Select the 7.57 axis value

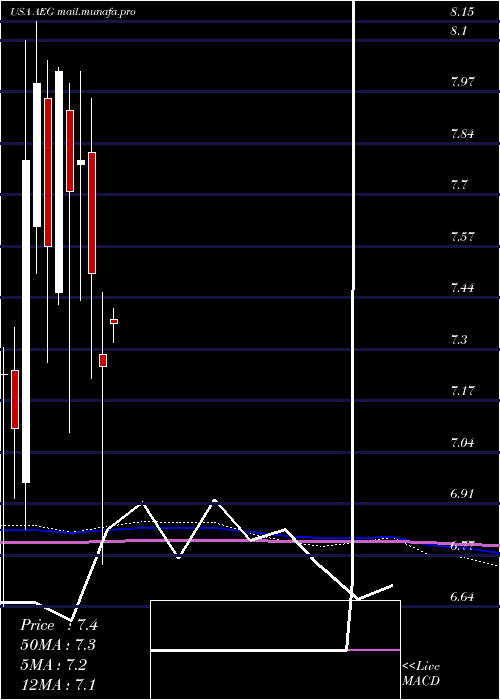(x=462, y=236)
